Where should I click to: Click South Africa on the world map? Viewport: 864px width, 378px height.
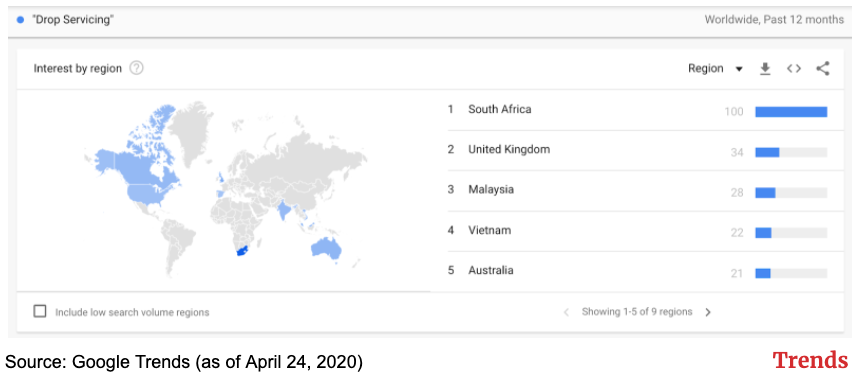244,250
